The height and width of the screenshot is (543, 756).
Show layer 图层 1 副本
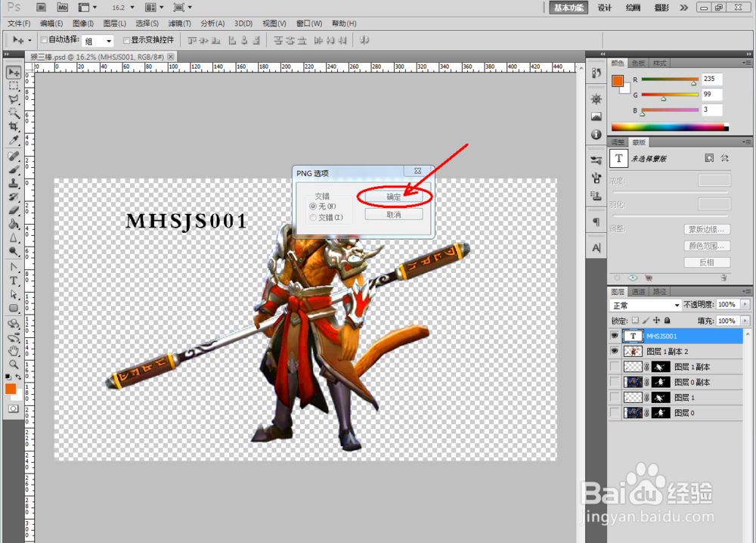tap(614, 367)
